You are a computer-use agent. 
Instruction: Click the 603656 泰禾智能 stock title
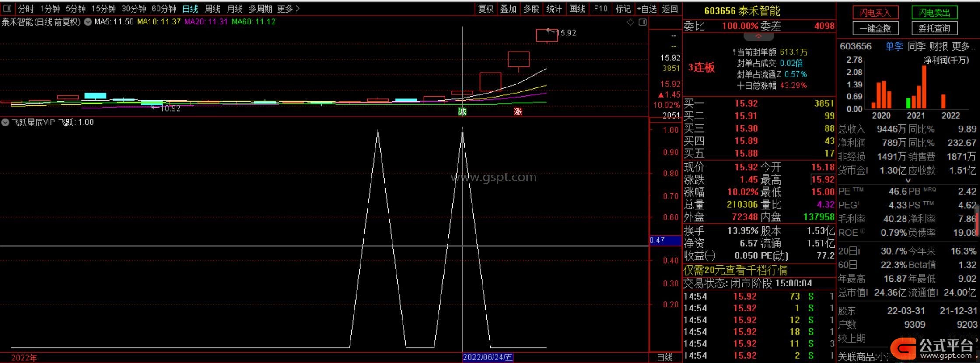pos(742,11)
